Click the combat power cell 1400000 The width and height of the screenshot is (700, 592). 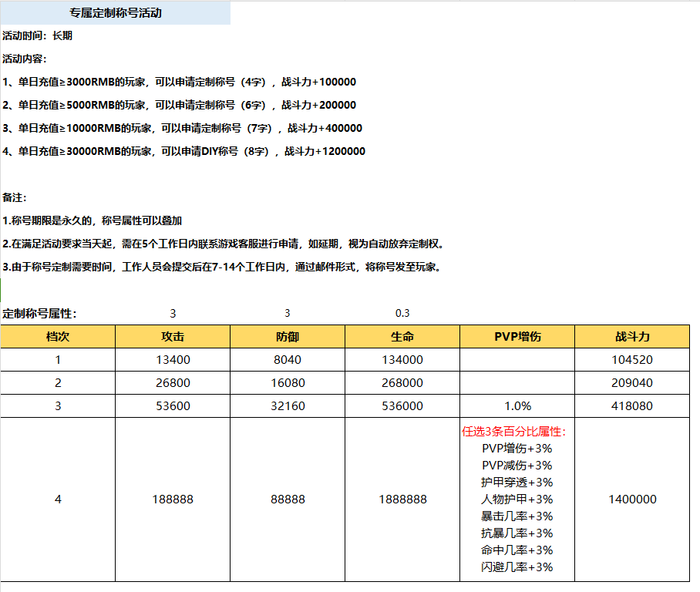point(632,499)
